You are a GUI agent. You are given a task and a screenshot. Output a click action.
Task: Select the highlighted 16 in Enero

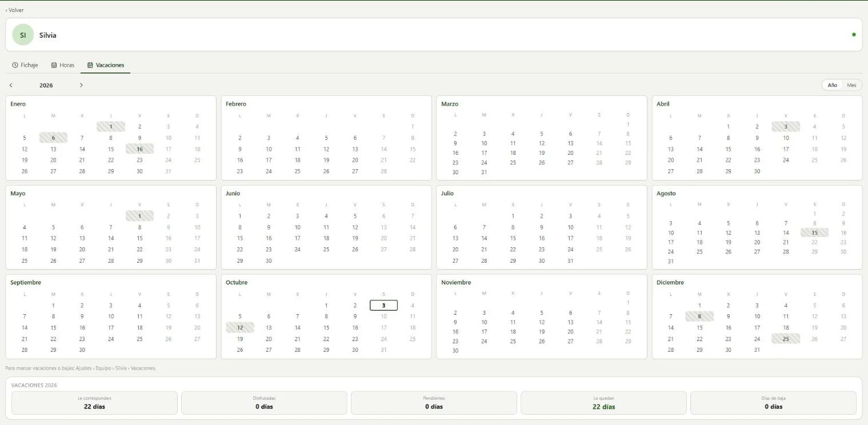139,149
